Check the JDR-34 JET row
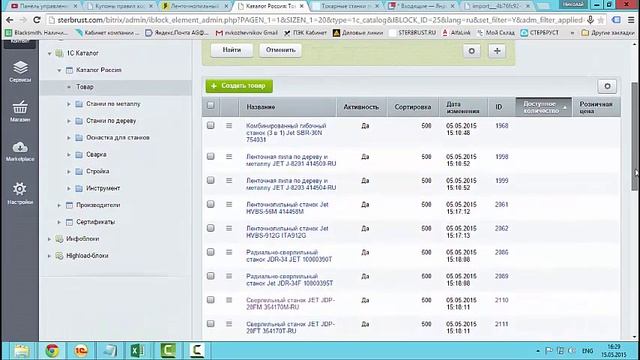 [211, 252]
